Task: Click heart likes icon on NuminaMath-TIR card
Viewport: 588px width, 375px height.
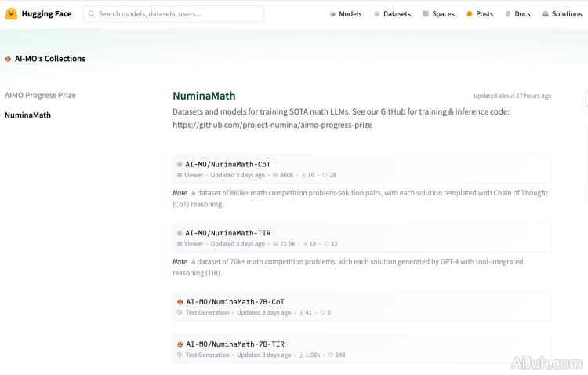Action: (x=326, y=244)
